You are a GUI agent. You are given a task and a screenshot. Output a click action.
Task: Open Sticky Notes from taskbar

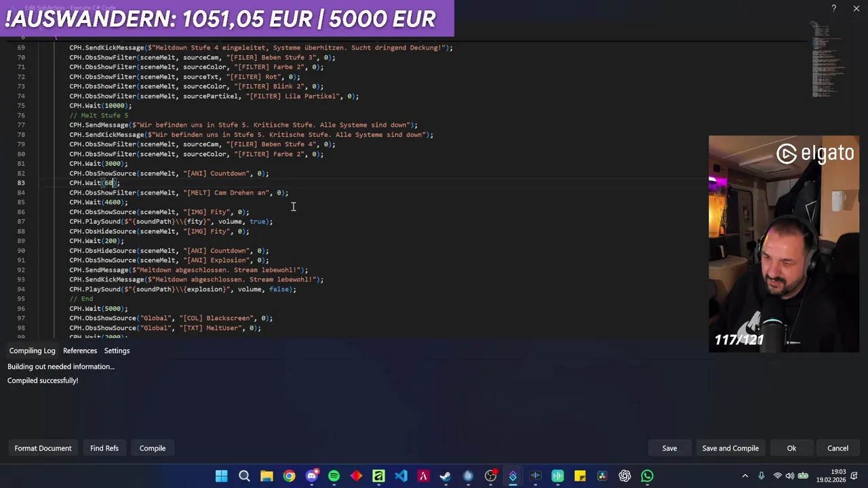(580, 476)
